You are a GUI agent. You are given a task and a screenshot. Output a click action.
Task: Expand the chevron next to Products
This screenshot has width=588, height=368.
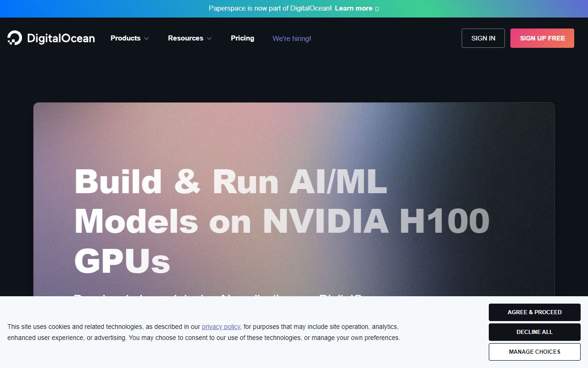[x=147, y=39]
